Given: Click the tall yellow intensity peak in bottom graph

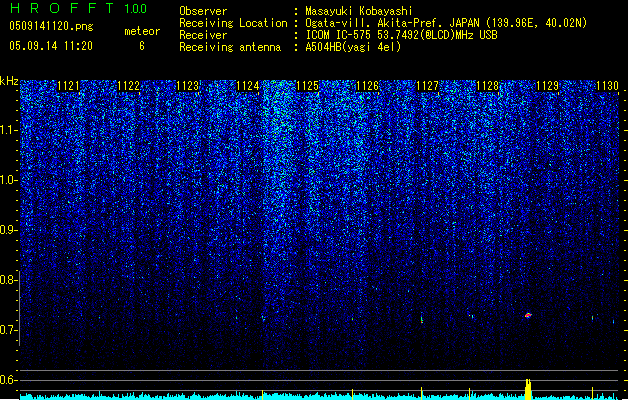Looking at the screenshot, I should 528,389.
